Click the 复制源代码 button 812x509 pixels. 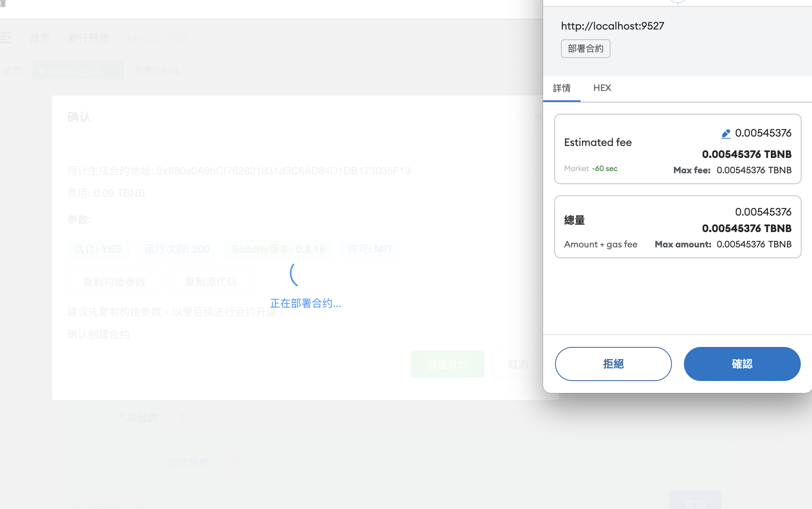[x=210, y=282]
